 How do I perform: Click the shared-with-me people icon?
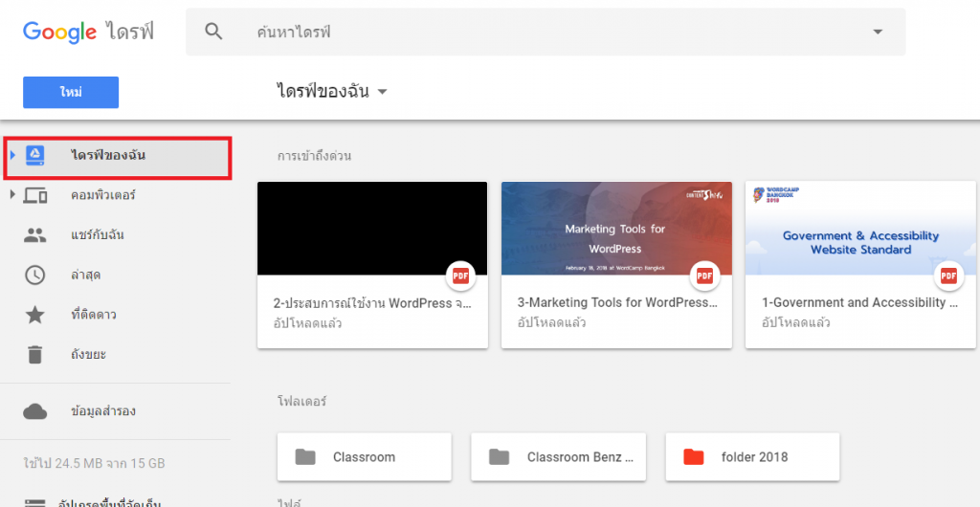click(x=35, y=235)
